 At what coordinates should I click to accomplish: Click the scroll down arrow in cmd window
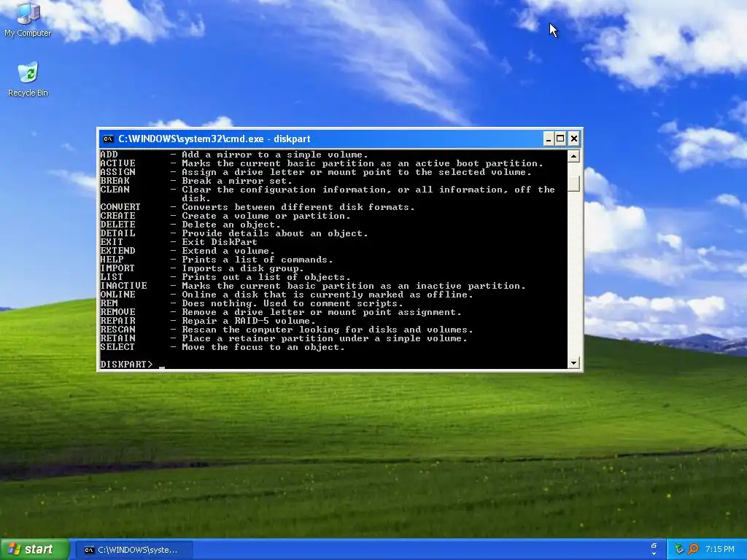click(573, 363)
